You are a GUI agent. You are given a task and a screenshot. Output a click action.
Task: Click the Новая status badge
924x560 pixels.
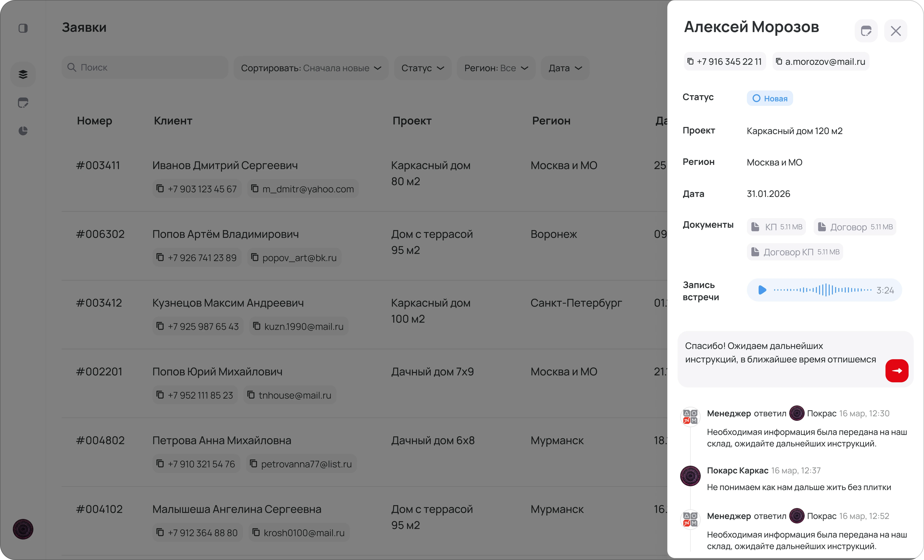tap(770, 98)
